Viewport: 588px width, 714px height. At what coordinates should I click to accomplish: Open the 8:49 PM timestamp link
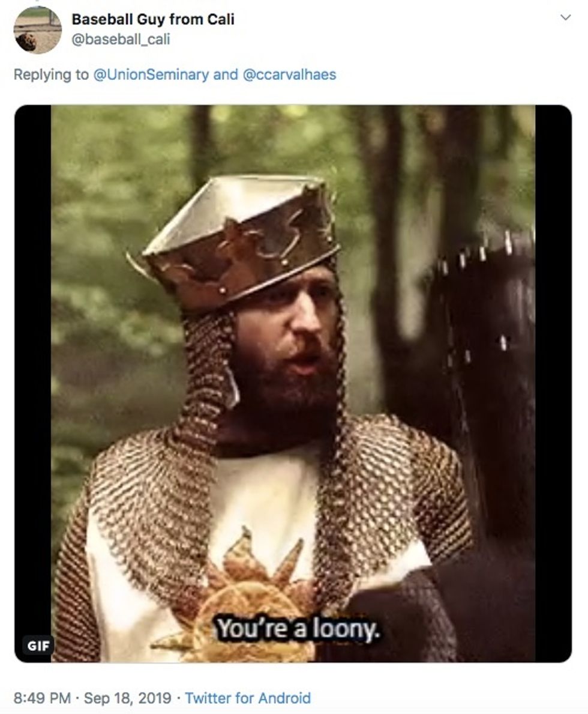coord(43,698)
